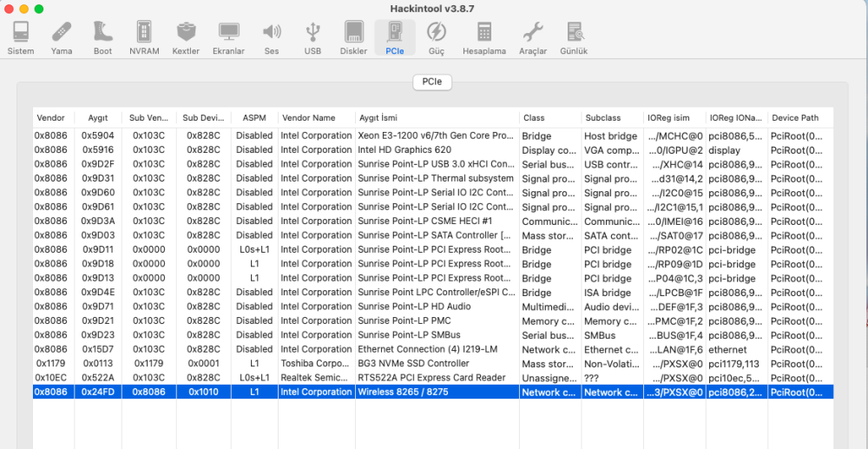868x449 pixels.
Task: Sort by the Aygıt column header
Action: 98,118
